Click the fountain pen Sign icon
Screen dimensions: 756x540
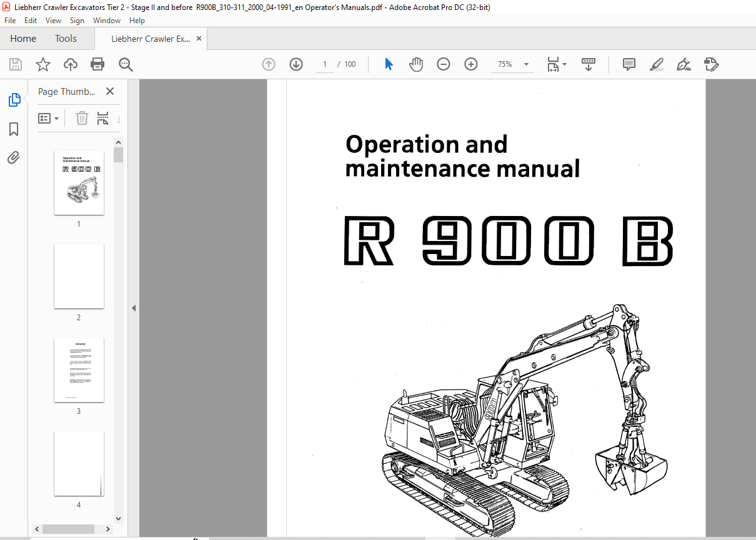(x=684, y=64)
